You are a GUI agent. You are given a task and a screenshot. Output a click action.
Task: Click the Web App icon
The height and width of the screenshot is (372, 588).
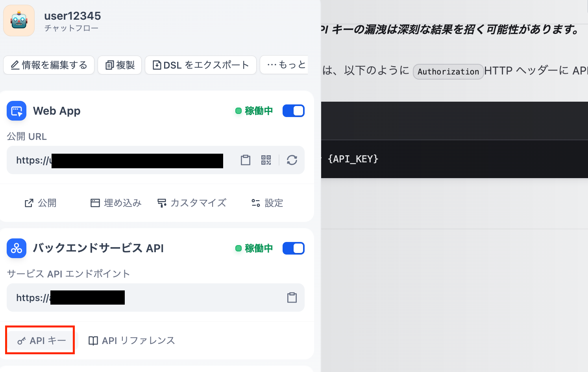point(17,111)
